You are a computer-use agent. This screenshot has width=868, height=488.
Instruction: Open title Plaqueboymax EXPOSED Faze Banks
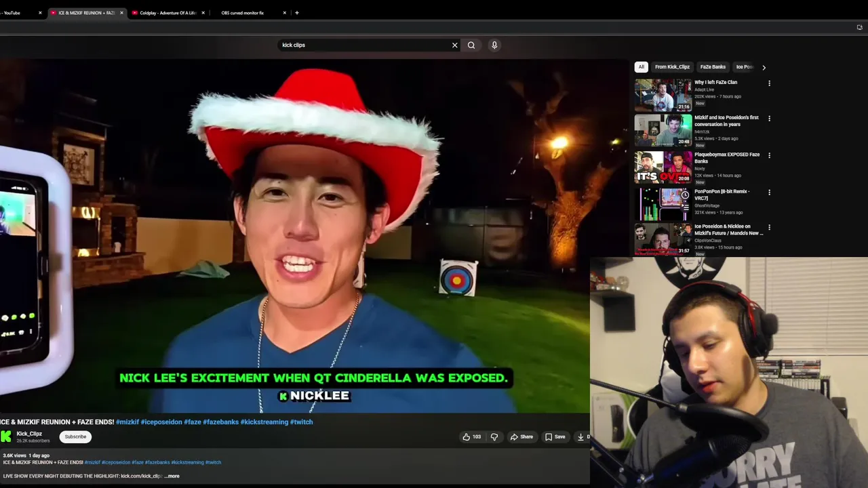tap(727, 158)
